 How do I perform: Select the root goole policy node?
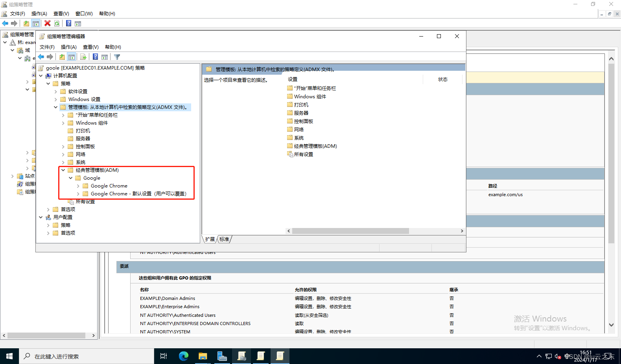(x=95, y=68)
